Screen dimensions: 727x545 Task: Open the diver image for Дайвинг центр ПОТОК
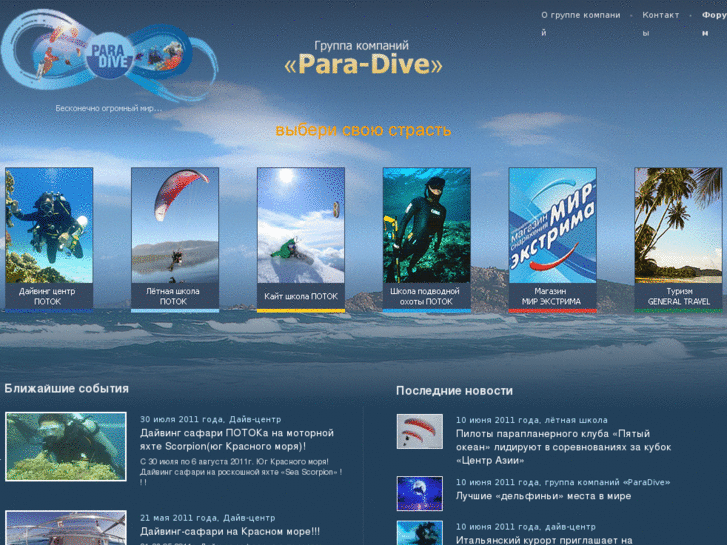tap(49, 225)
